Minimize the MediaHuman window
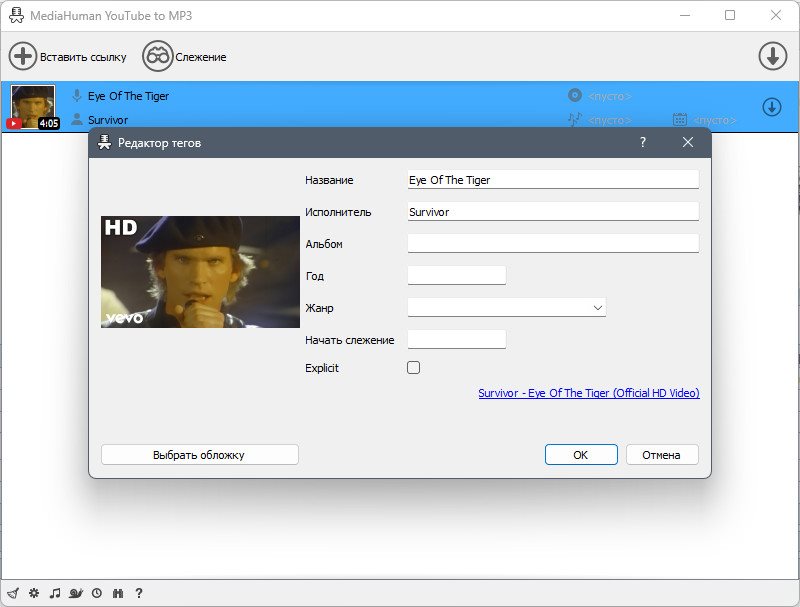The width and height of the screenshot is (800, 607). (685, 15)
